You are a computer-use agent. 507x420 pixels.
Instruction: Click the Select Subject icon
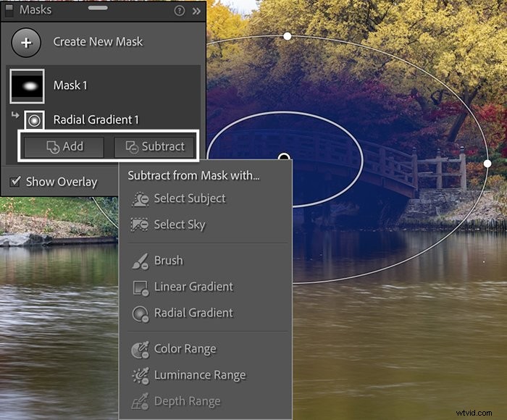click(141, 199)
